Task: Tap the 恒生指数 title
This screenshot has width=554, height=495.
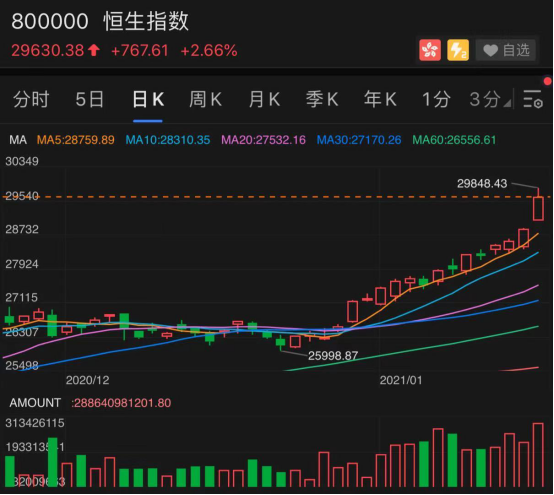Action: (x=146, y=21)
